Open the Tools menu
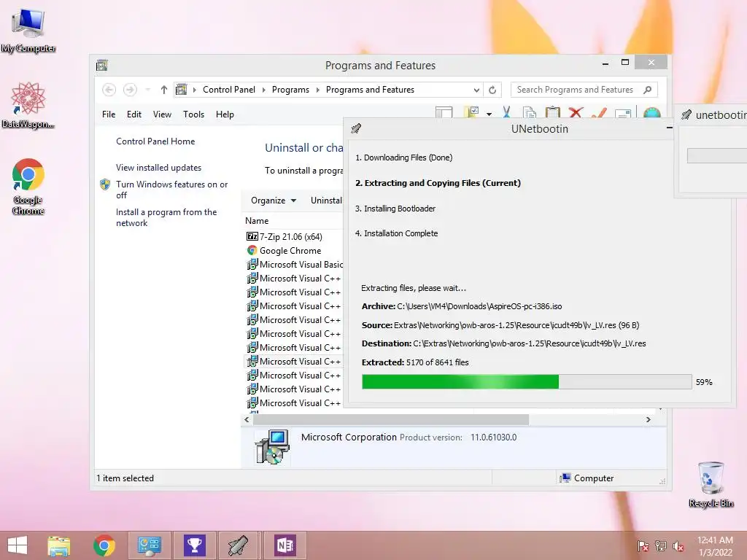 coord(193,114)
